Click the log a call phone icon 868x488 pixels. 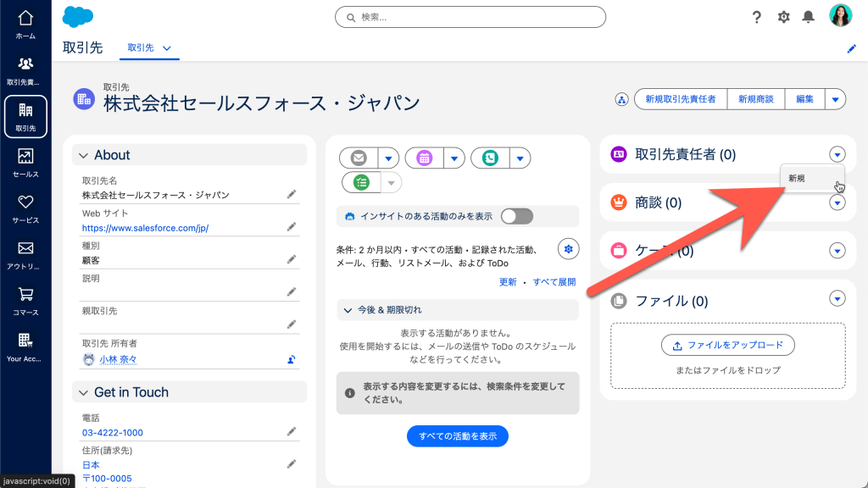pos(490,158)
